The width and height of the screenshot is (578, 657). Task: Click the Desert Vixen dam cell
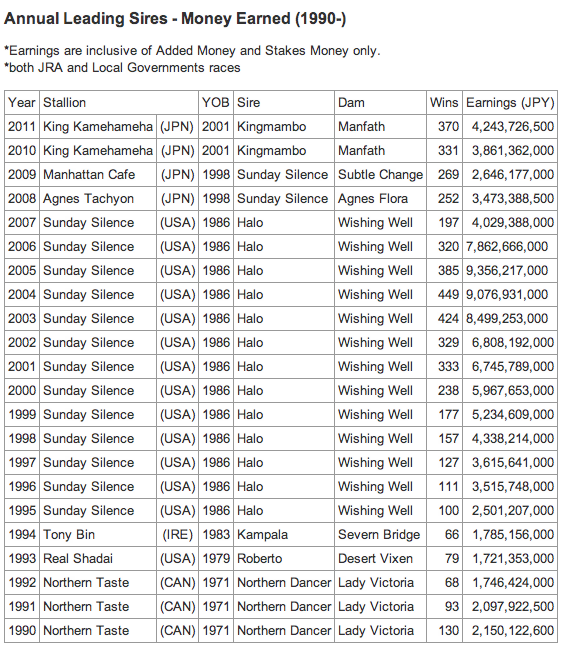(380, 559)
